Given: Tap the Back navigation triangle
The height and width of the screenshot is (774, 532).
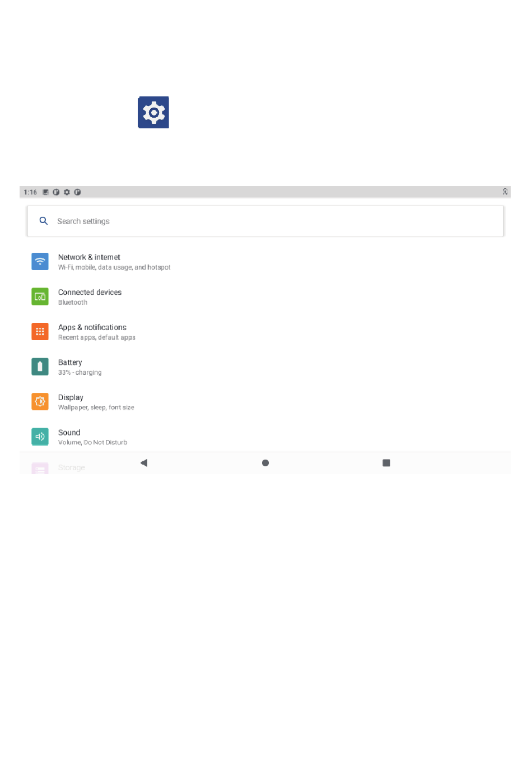Looking at the screenshot, I should tap(144, 463).
